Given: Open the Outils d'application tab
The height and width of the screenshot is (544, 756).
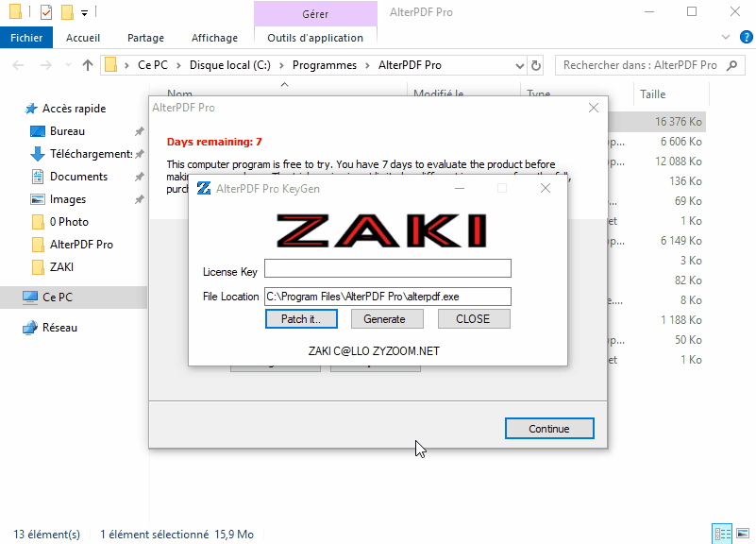Looking at the screenshot, I should tap(315, 38).
